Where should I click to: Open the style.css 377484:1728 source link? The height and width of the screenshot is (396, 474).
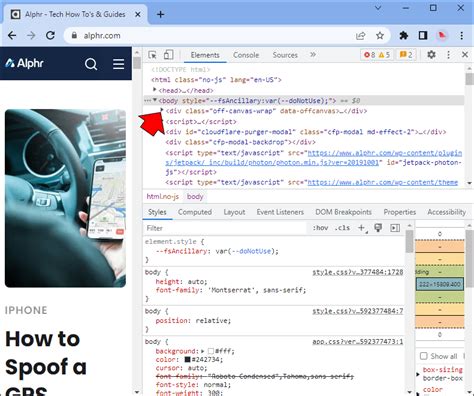point(358,272)
